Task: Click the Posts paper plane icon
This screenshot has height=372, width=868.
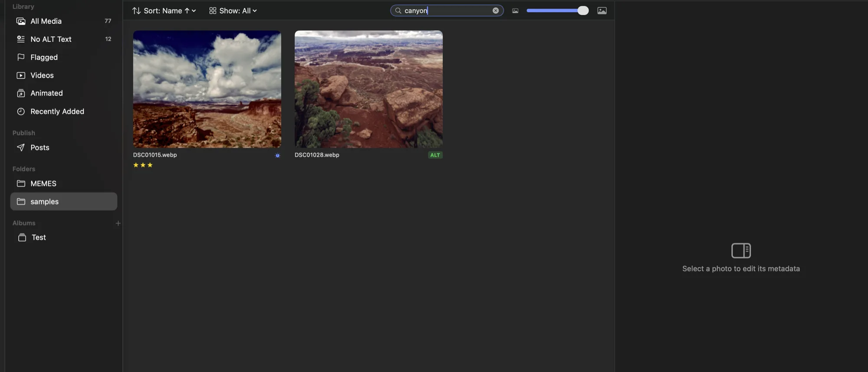Action: tap(21, 148)
